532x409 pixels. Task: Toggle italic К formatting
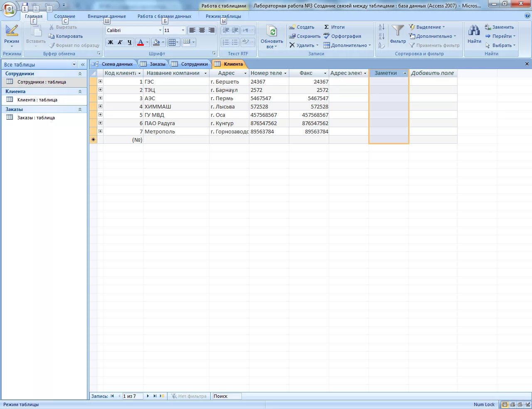click(x=120, y=42)
